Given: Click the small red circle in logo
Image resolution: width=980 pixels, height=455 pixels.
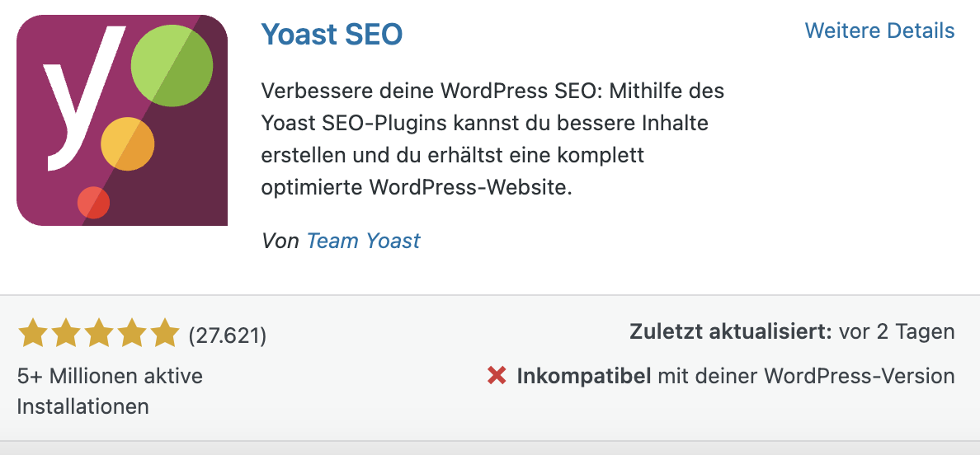Looking at the screenshot, I should 94,203.
